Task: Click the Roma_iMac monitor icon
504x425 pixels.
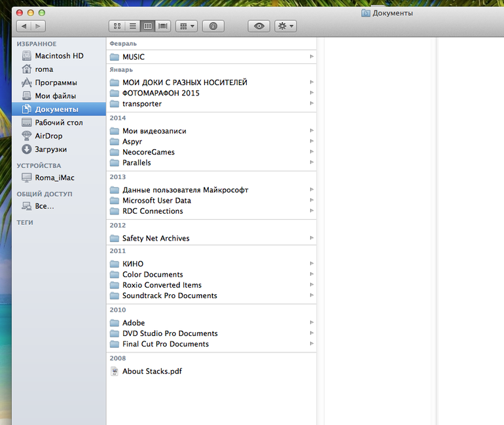Action: click(x=26, y=177)
